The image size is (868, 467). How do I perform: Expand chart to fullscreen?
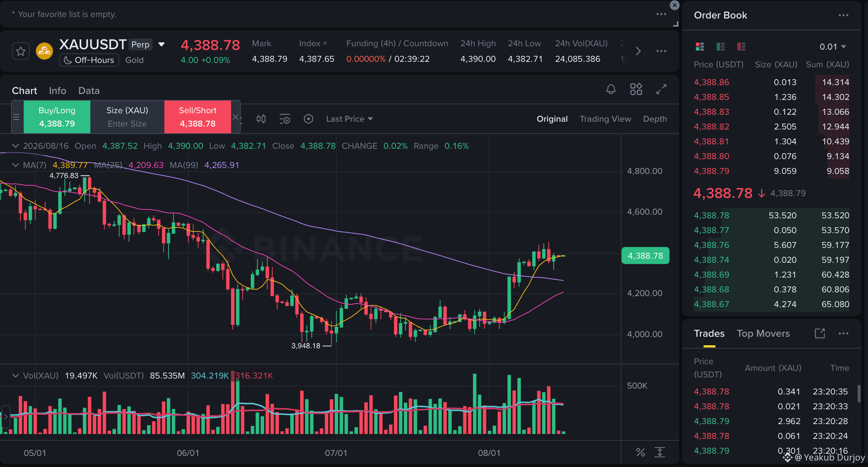(661, 89)
